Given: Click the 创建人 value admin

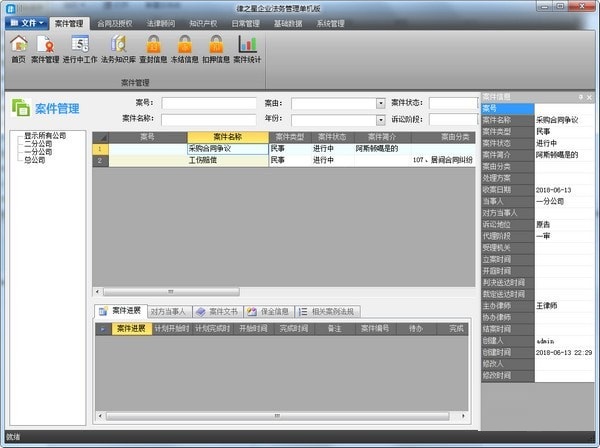Looking at the screenshot, I should click(545, 341).
